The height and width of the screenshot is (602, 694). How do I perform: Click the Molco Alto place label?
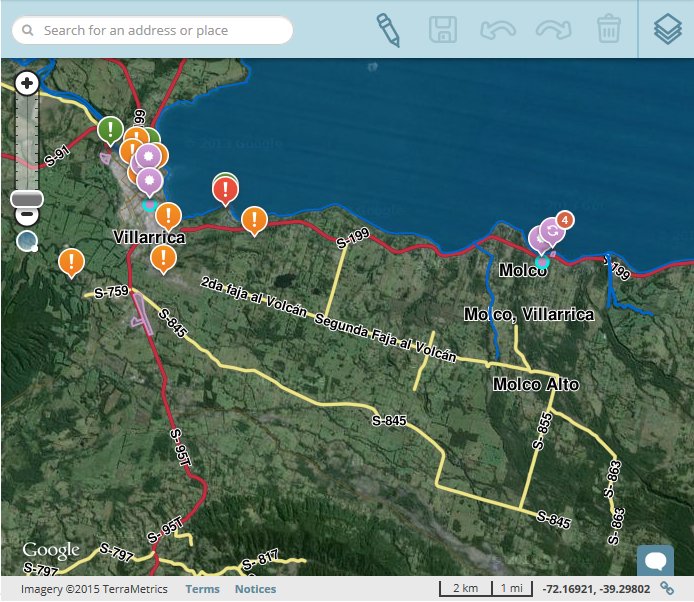[536, 384]
